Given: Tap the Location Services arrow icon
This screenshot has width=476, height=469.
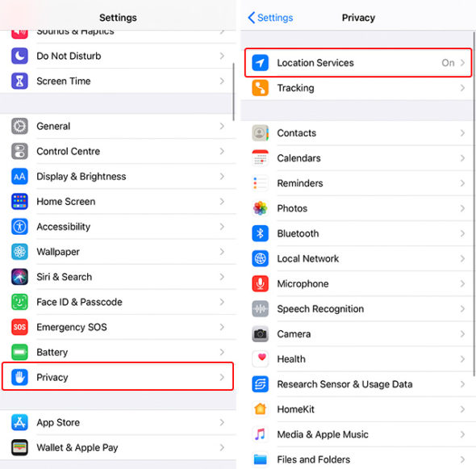Looking at the screenshot, I should pyautogui.click(x=260, y=63).
